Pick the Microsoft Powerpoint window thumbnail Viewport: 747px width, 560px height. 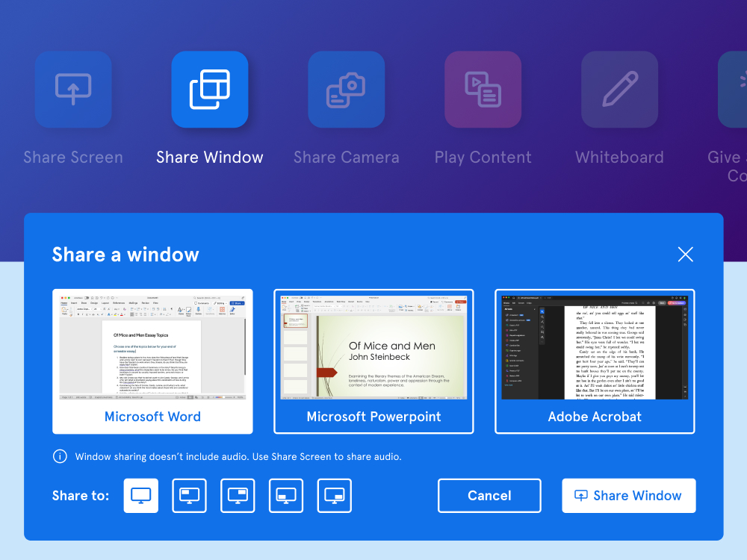[373, 361]
